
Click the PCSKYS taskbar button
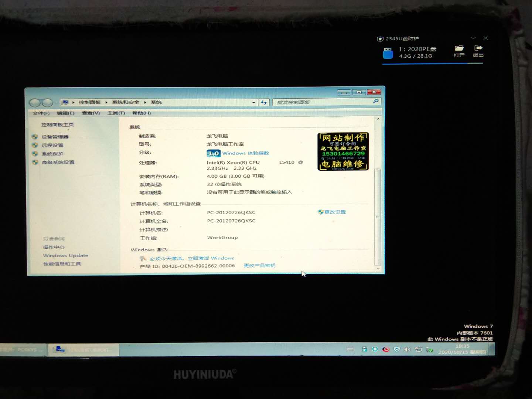[x=23, y=349]
